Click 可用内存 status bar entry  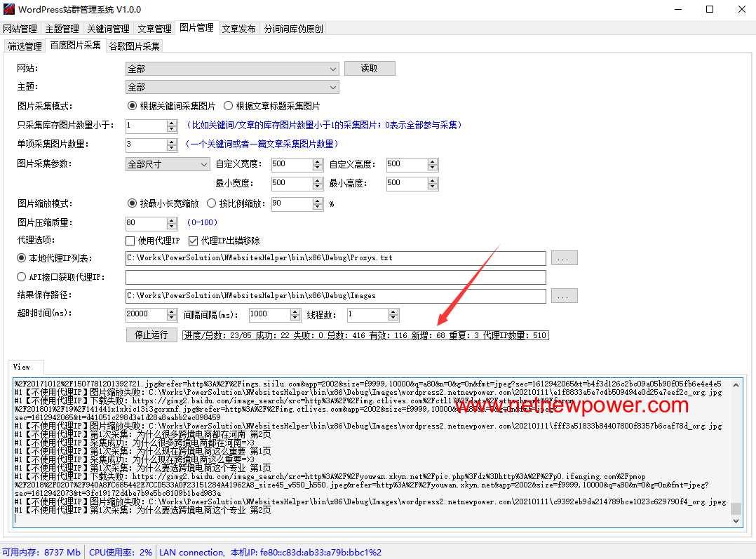pos(41,552)
